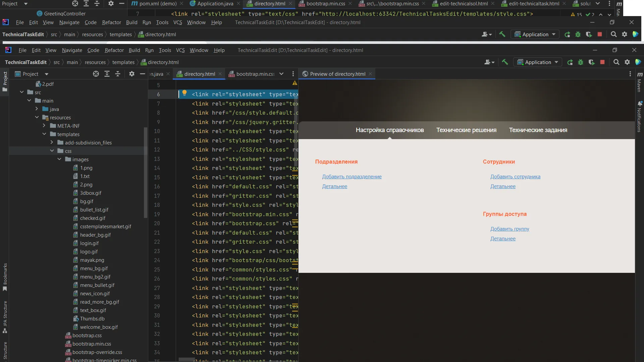Select the Preview of directory.html tab
The width and height of the screenshot is (644, 362).
pos(337,74)
